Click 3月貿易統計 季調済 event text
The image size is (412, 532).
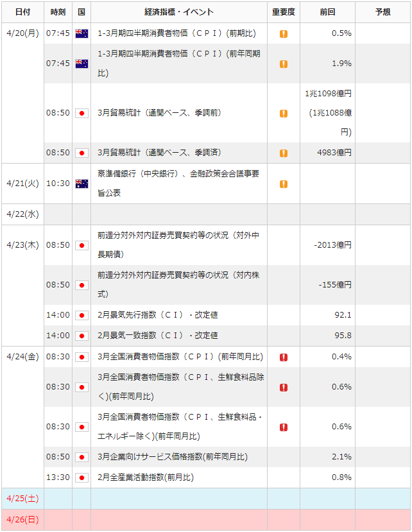pyautogui.click(x=159, y=153)
